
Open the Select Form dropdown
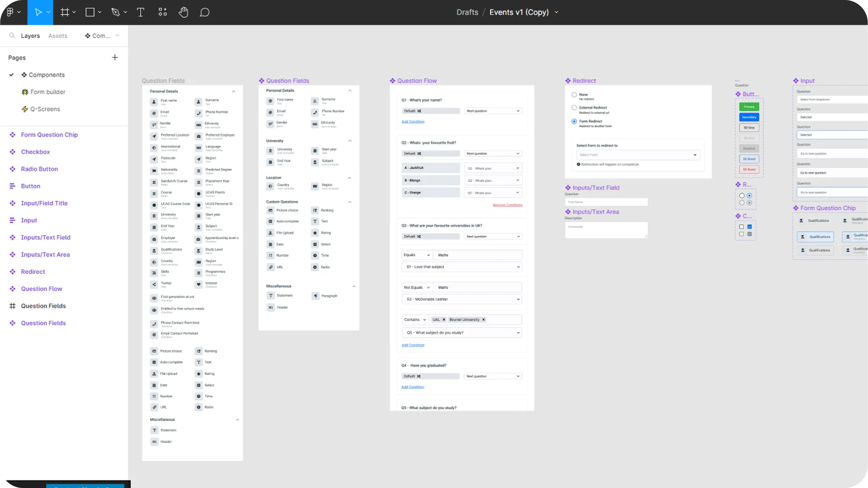click(638, 155)
